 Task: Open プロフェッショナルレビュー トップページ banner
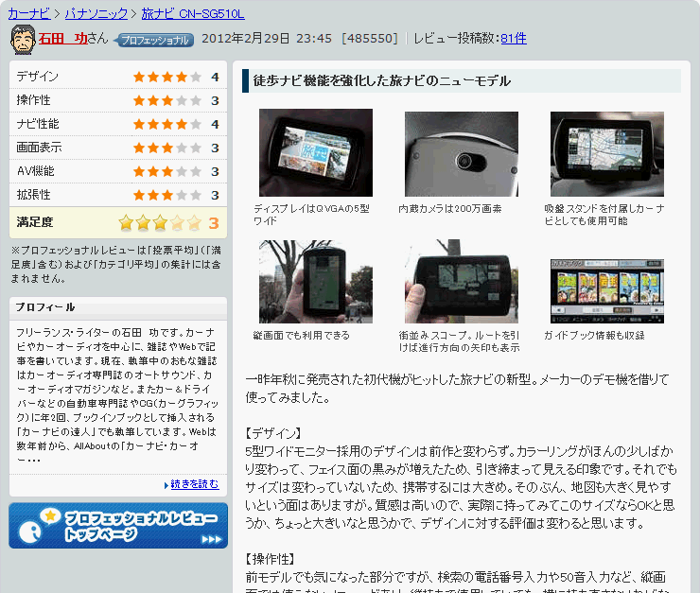point(118,526)
